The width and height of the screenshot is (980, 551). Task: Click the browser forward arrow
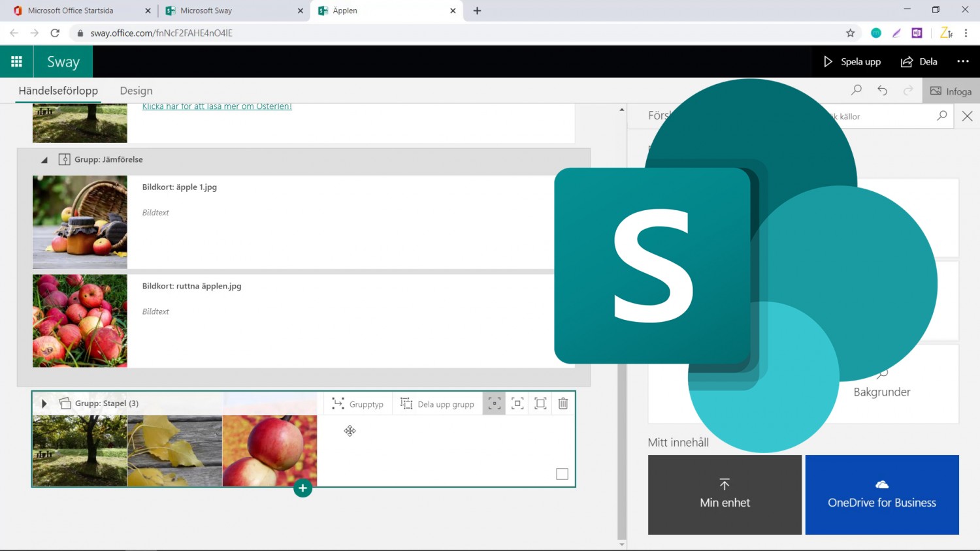[35, 33]
